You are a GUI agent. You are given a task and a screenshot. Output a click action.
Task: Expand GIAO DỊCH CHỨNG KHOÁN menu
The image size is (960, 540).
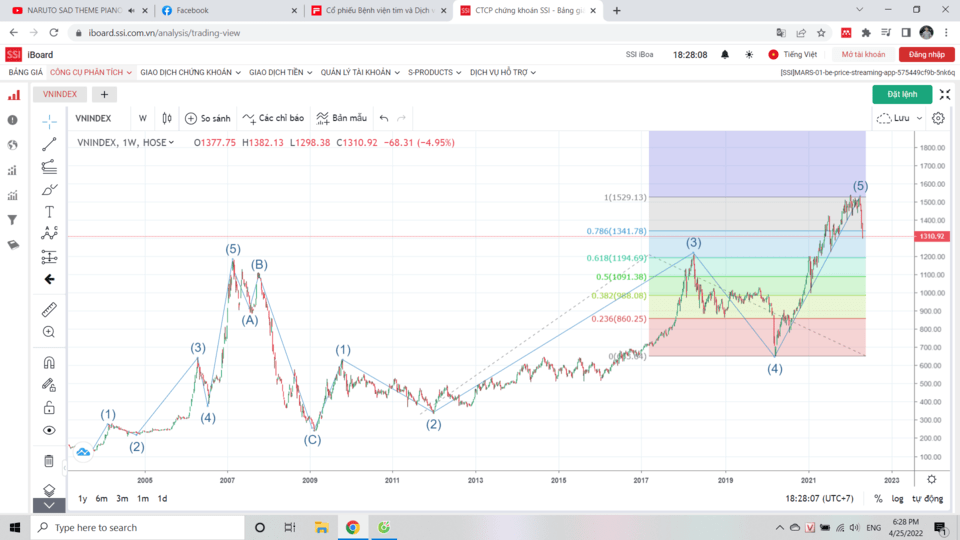click(190, 72)
